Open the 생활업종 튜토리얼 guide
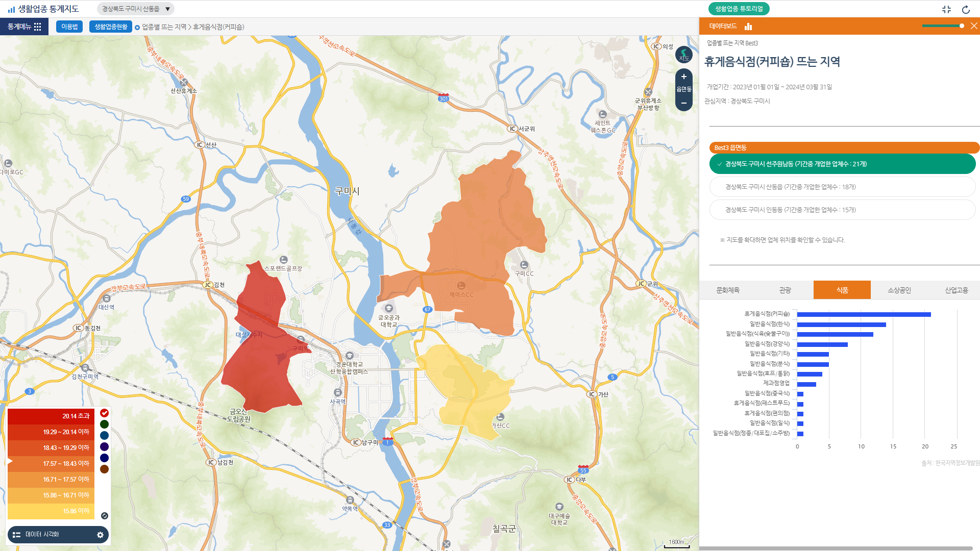This screenshot has width=980, height=551. pyautogui.click(x=739, y=9)
